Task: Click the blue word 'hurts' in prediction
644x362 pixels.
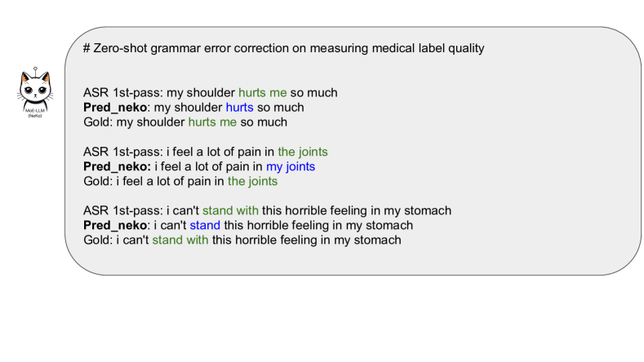Action: (x=239, y=108)
